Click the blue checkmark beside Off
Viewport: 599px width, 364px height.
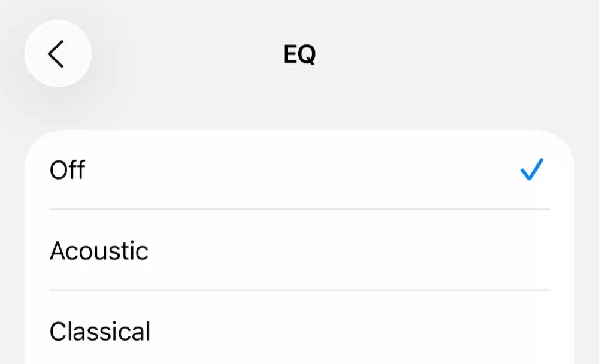tap(531, 170)
